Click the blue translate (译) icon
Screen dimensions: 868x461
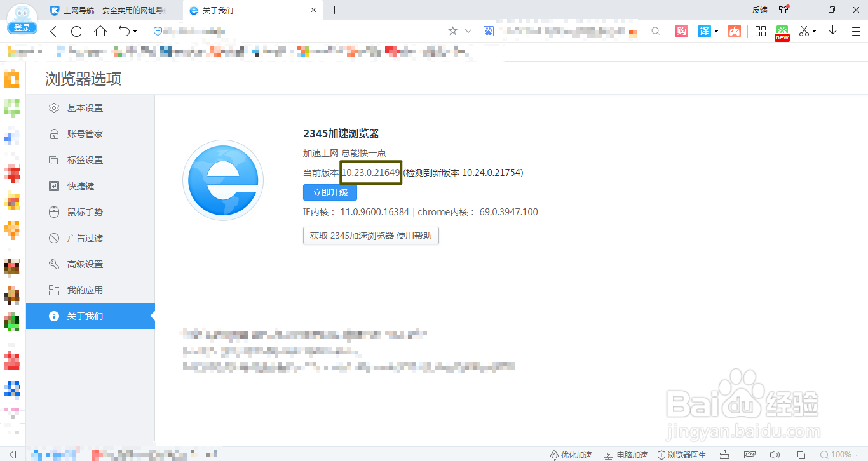pos(704,31)
